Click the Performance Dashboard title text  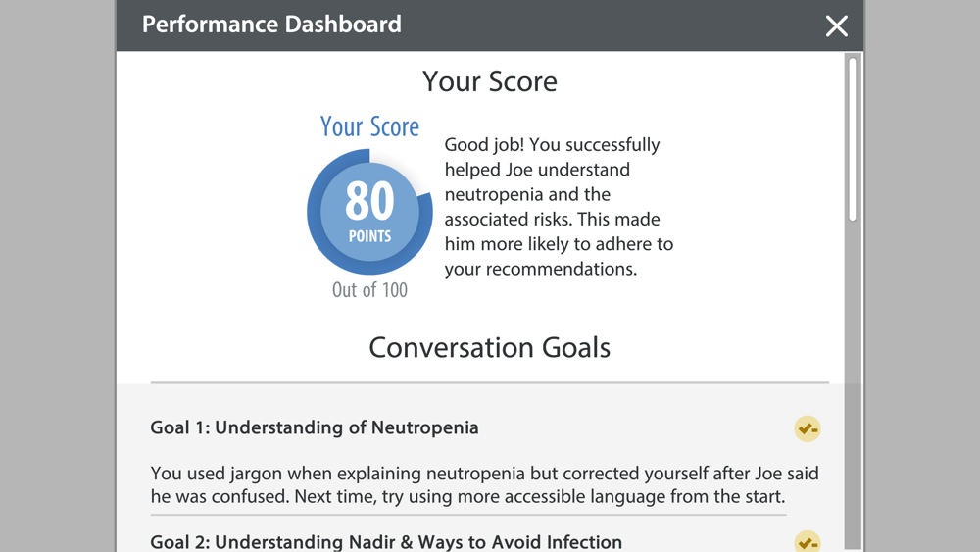(x=271, y=25)
